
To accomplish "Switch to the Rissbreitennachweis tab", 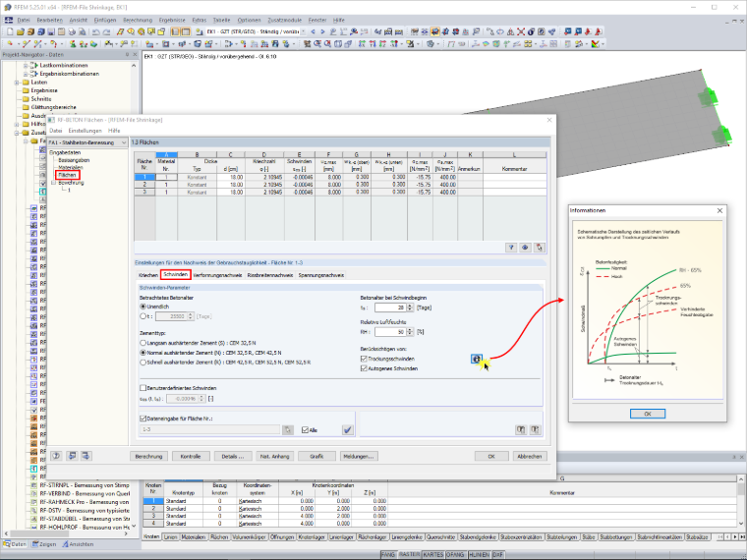I will click(x=270, y=275).
